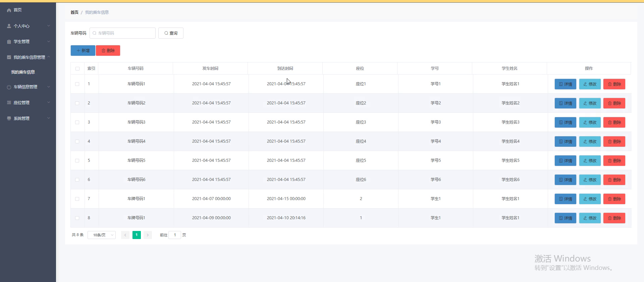The height and width of the screenshot is (282, 644).
Task: Open the 10条/页 page size dropdown
Action: point(102,235)
